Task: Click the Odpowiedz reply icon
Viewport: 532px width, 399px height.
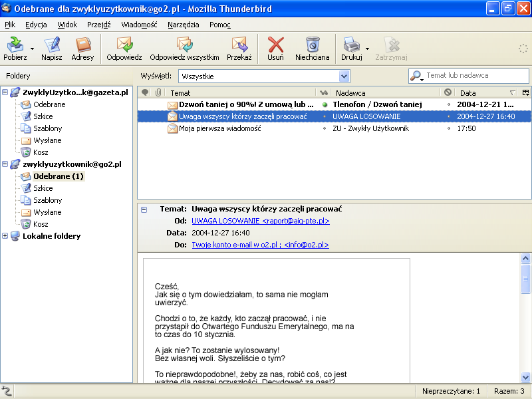Action: pyautogui.click(x=124, y=45)
